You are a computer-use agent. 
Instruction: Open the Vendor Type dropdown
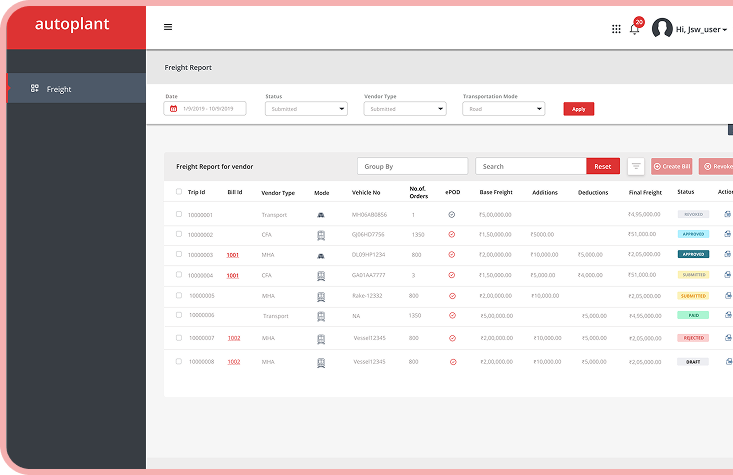[404, 108]
